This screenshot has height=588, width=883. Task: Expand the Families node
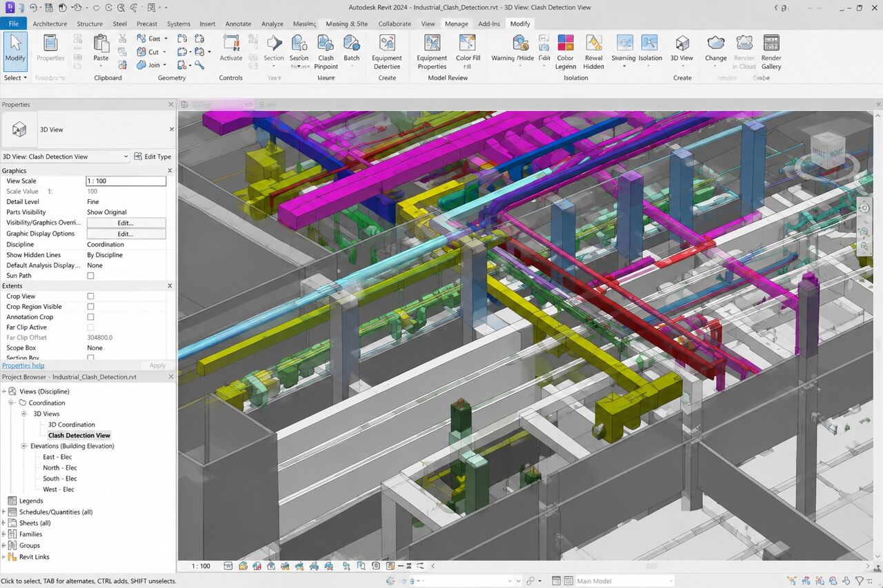[x=4, y=534]
